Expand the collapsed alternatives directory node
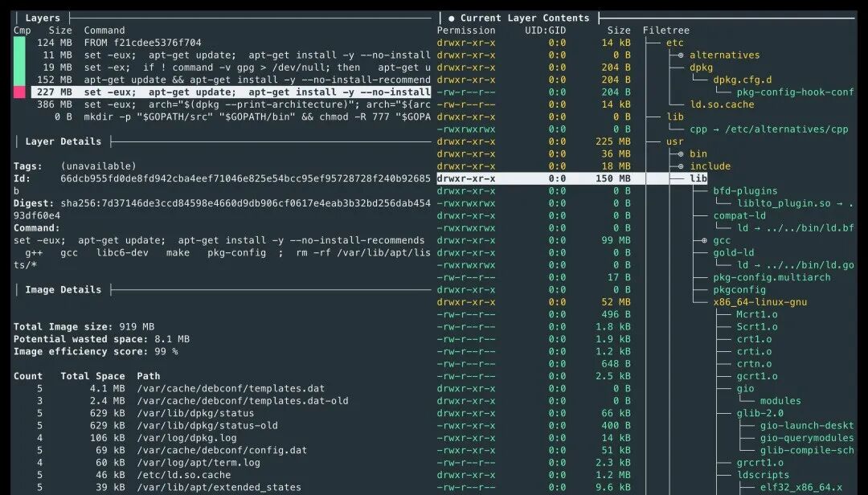The width and height of the screenshot is (868, 495). pos(681,55)
